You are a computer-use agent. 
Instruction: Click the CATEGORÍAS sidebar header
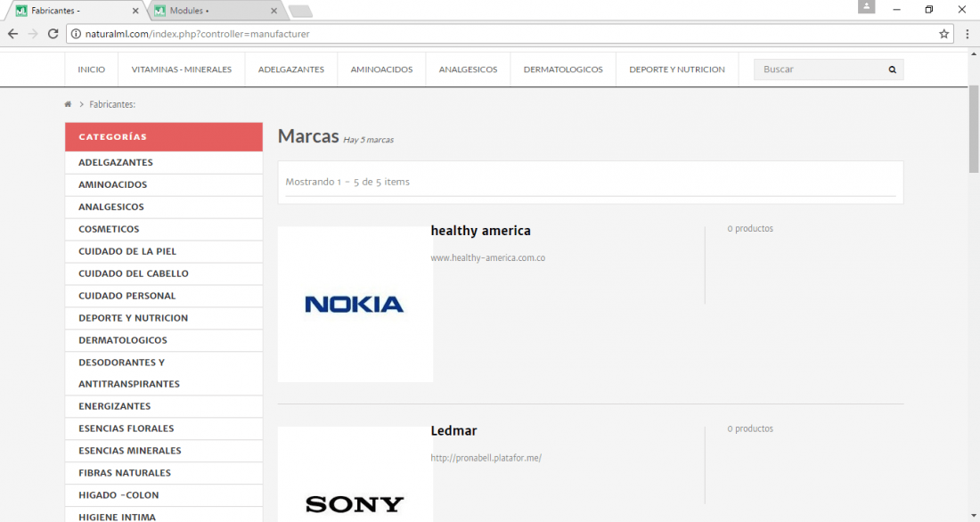pos(164,137)
